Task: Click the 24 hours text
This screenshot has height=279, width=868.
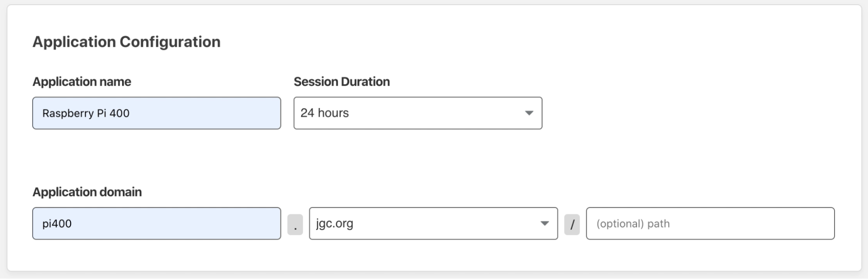Action: click(x=324, y=113)
